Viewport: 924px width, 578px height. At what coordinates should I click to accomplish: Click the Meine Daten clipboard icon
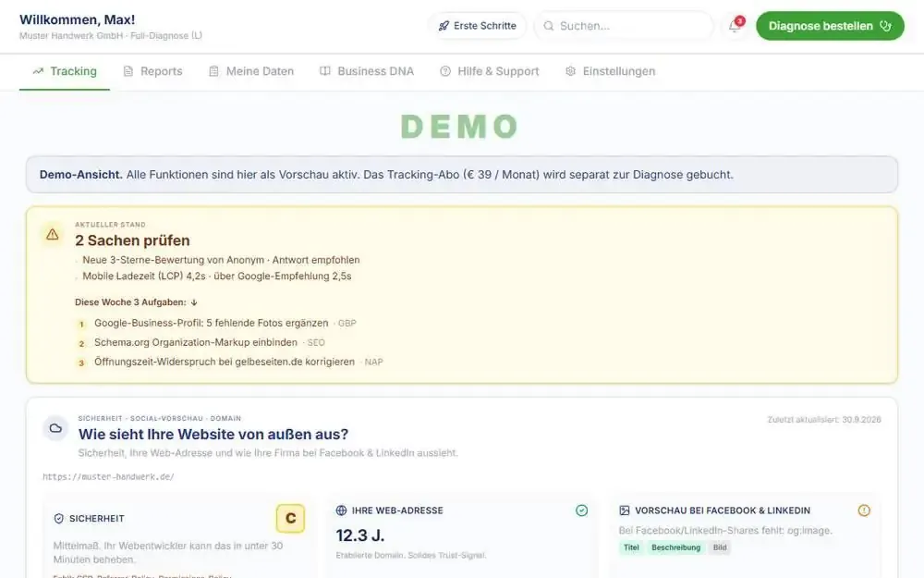(x=214, y=71)
